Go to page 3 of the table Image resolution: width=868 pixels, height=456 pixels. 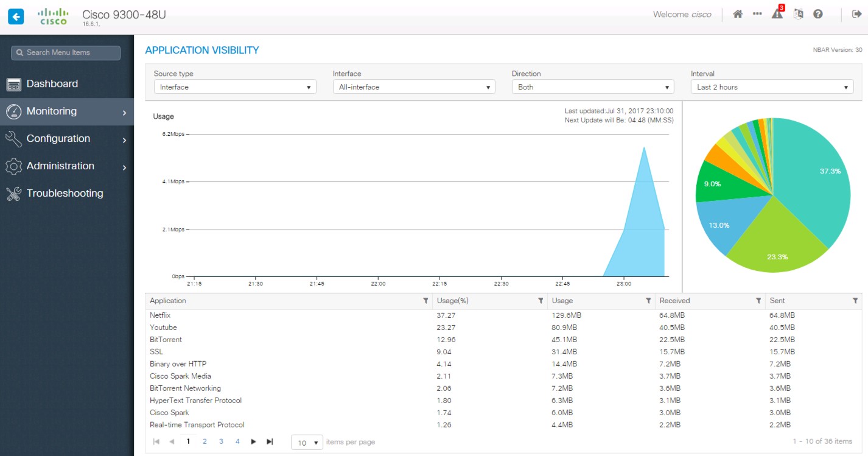click(x=221, y=441)
